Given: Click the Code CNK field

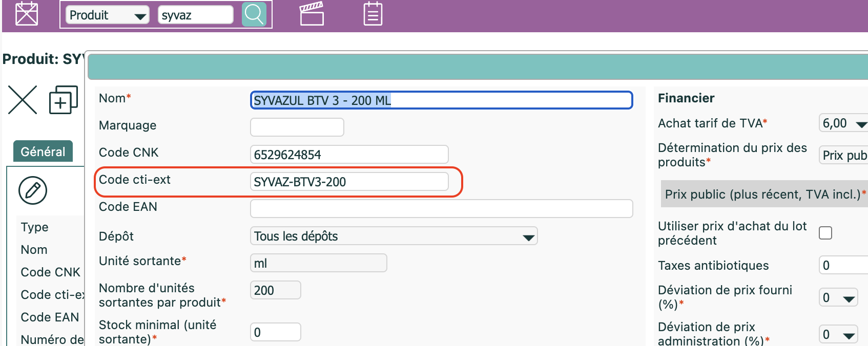Looking at the screenshot, I should [349, 155].
